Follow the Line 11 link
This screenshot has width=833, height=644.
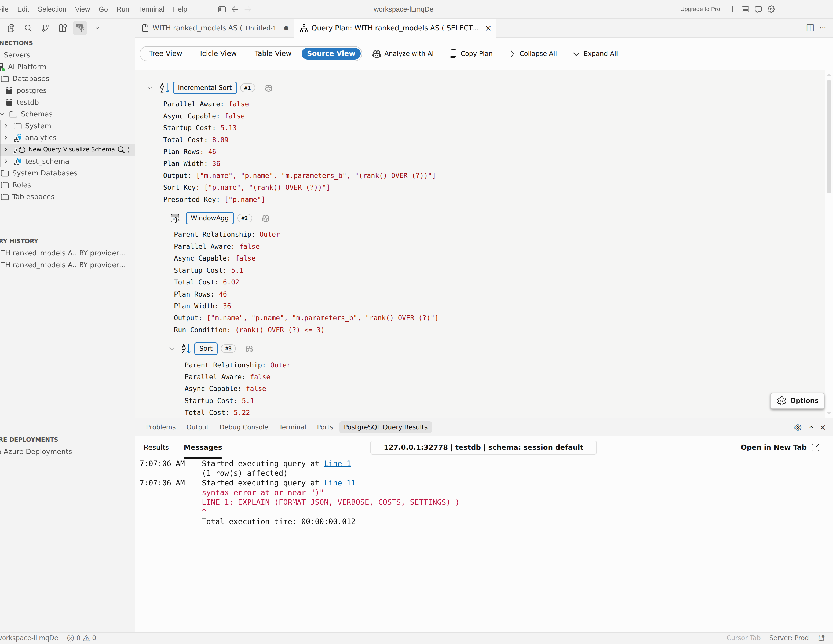pos(339,483)
